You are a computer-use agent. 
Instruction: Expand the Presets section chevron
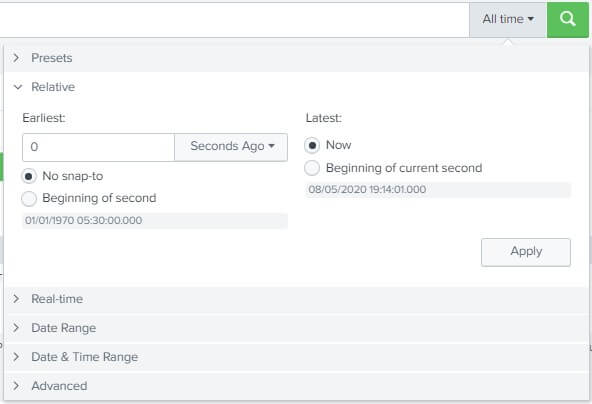pyautogui.click(x=16, y=58)
